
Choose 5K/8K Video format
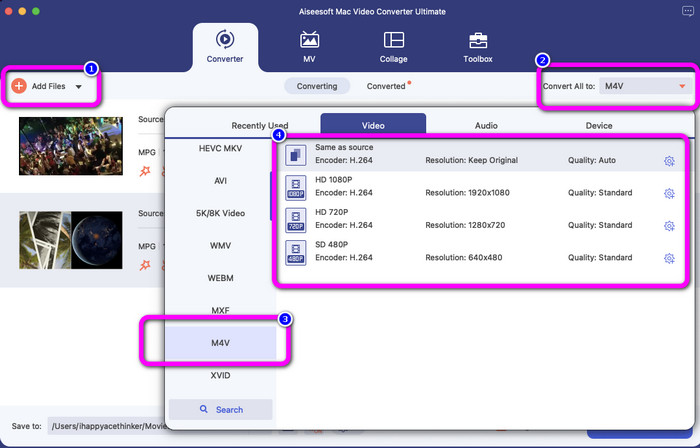click(221, 213)
